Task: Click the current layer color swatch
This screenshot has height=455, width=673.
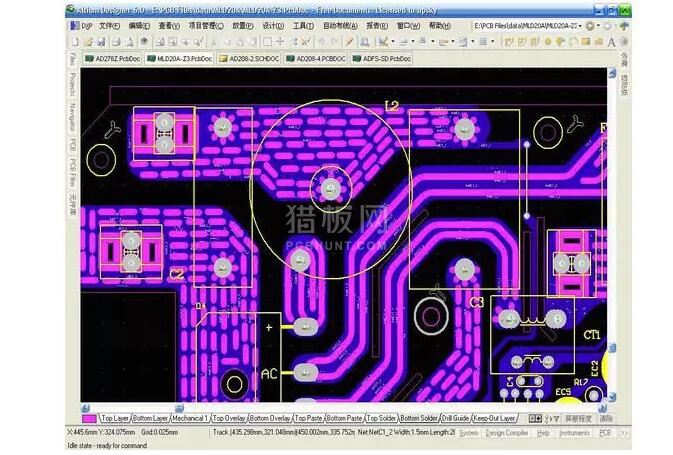Action: click(88, 418)
